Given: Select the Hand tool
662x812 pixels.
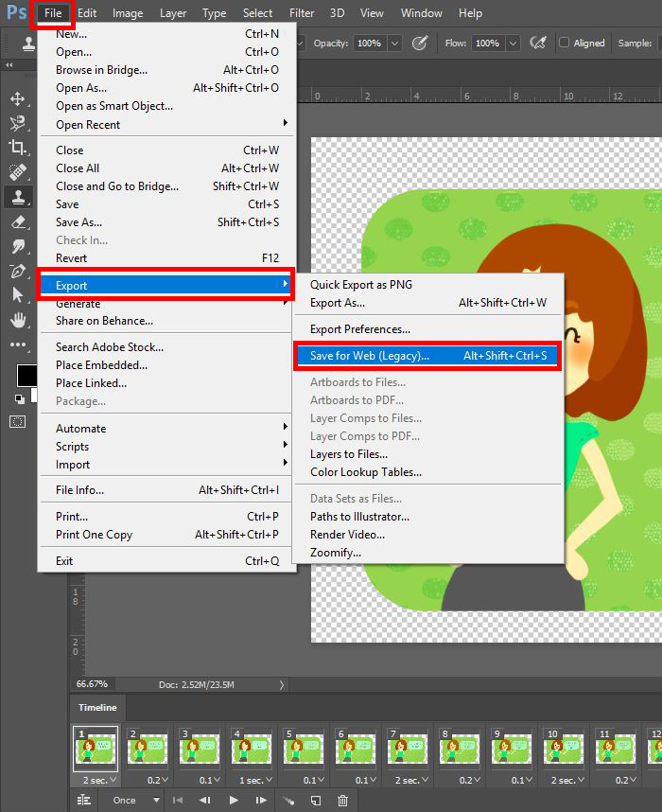Looking at the screenshot, I should click(18, 320).
